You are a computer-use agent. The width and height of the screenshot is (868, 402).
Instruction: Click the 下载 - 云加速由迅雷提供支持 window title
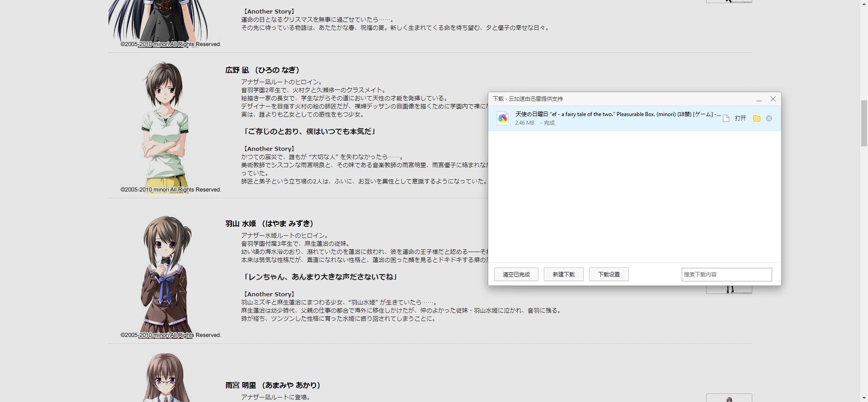pos(528,99)
